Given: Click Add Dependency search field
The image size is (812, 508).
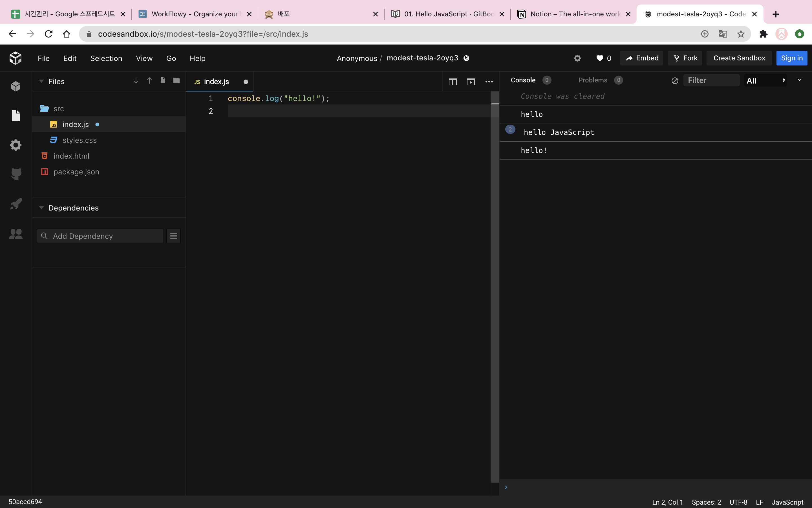Looking at the screenshot, I should [100, 236].
